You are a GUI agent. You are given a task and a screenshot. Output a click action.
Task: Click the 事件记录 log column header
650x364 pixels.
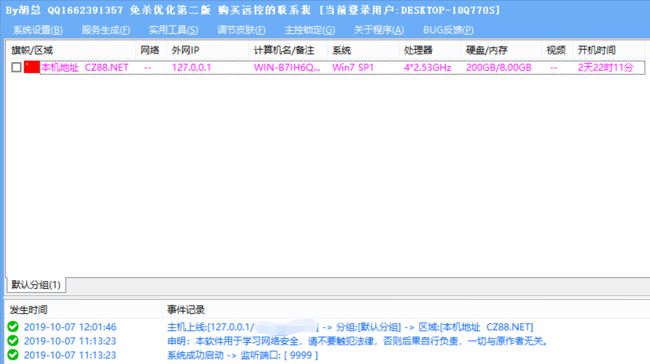[186, 310]
